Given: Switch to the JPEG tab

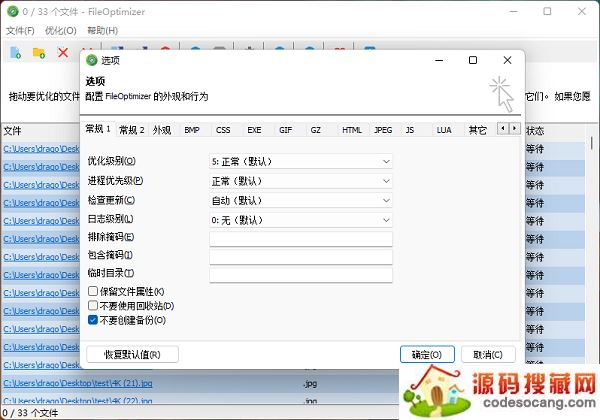Looking at the screenshot, I should point(383,130).
